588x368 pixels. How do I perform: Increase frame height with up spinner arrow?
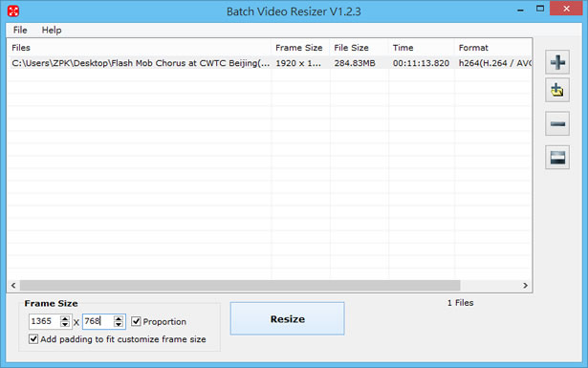click(x=119, y=318)
